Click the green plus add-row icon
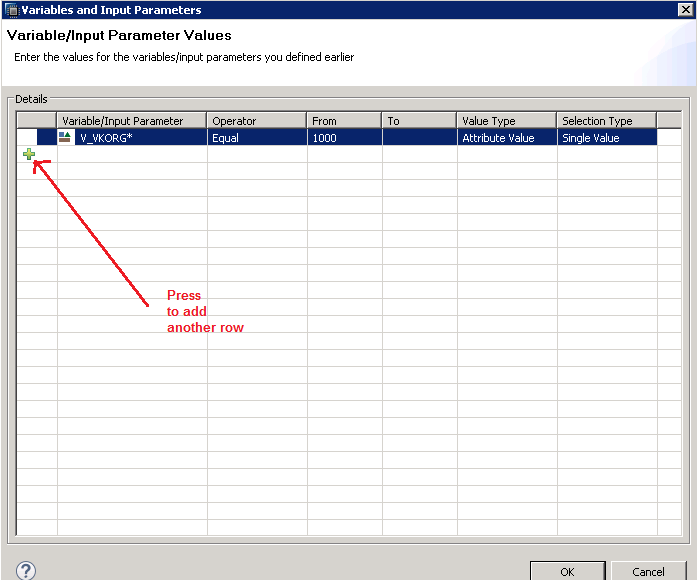This screenshot has height=580, width=697. coord(29,154)
